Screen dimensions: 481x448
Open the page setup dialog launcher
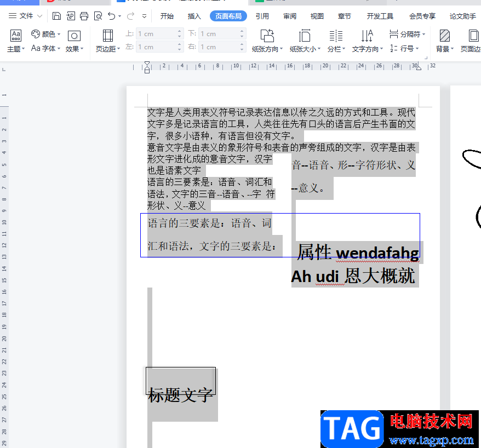[426, 58]
